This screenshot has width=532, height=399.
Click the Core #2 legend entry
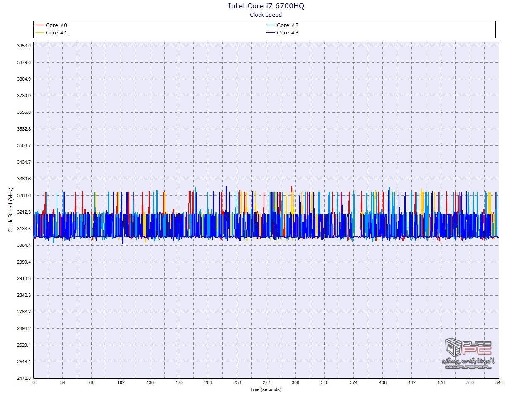[x=283, y=25]
